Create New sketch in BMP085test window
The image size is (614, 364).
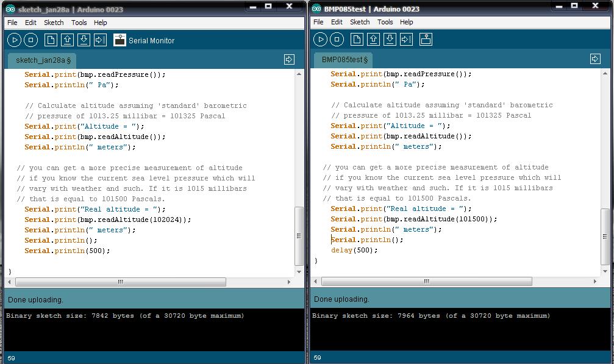pyautogui.click(x=357, y=39)
